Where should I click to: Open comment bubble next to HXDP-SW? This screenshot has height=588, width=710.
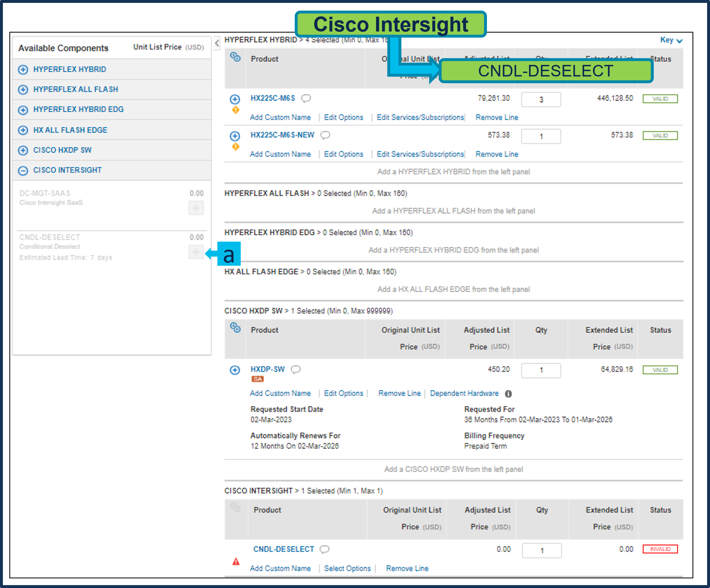click(295, 370)
